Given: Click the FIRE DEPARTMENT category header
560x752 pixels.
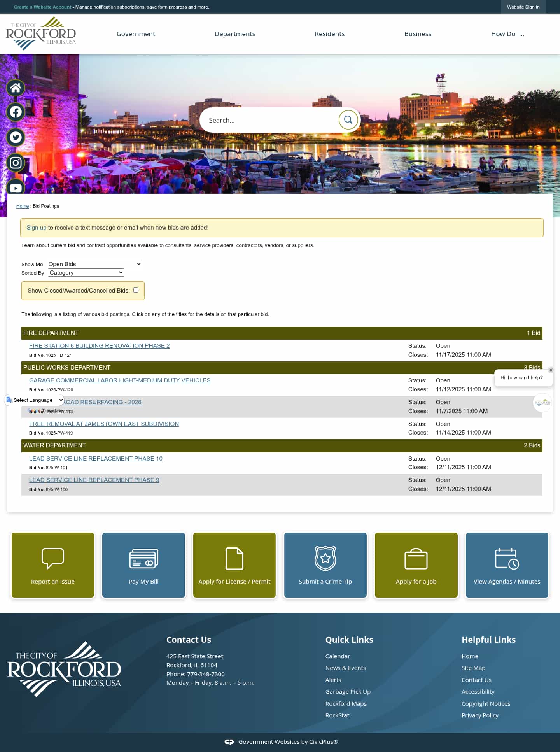Looking at the screenshot, I should tap(282, 333).
